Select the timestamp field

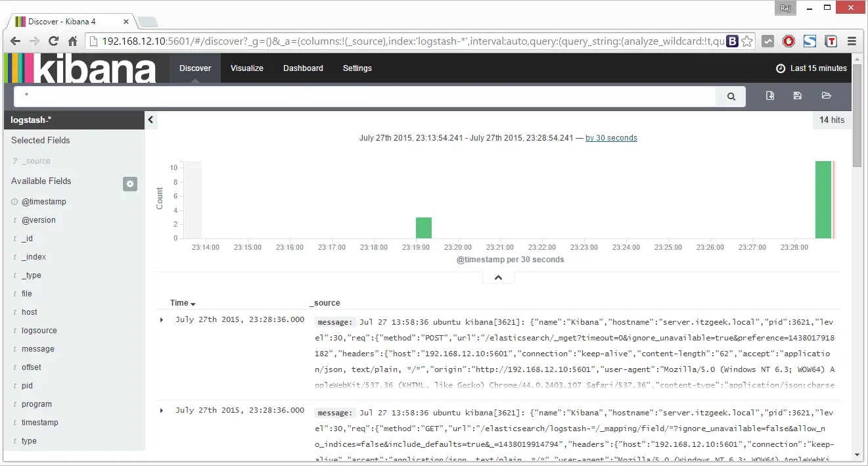[x=40, y=423]
